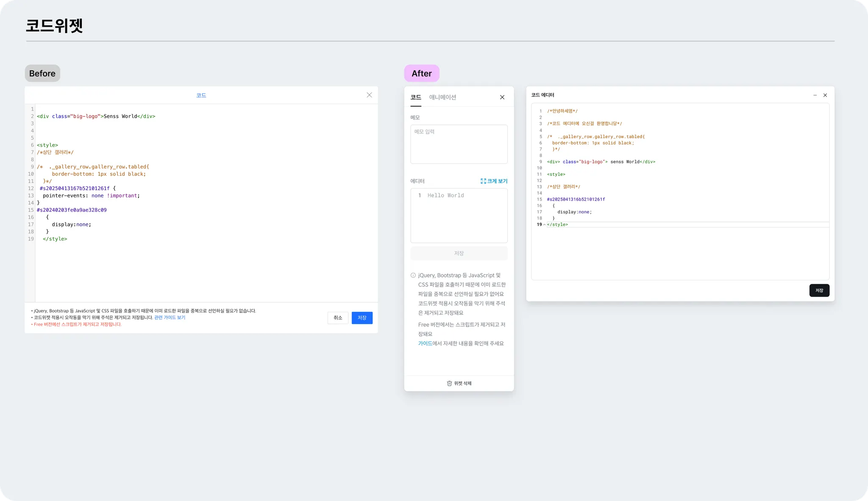Click the big-logo div line in Before editor

point(96,116)
